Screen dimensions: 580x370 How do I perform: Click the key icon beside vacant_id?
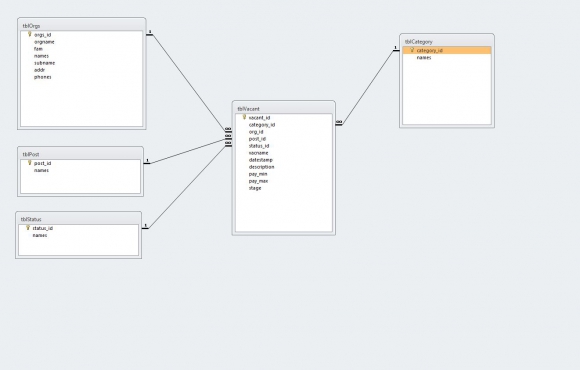pos(244,117)
